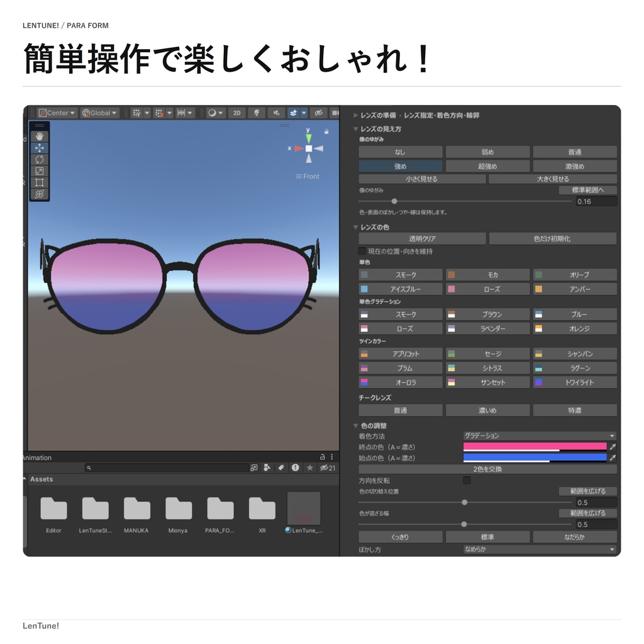644x644 pixels.
Task: Apply the ラベンダー gradient preset
Action: pyautogui.click(x=487, y=328)
